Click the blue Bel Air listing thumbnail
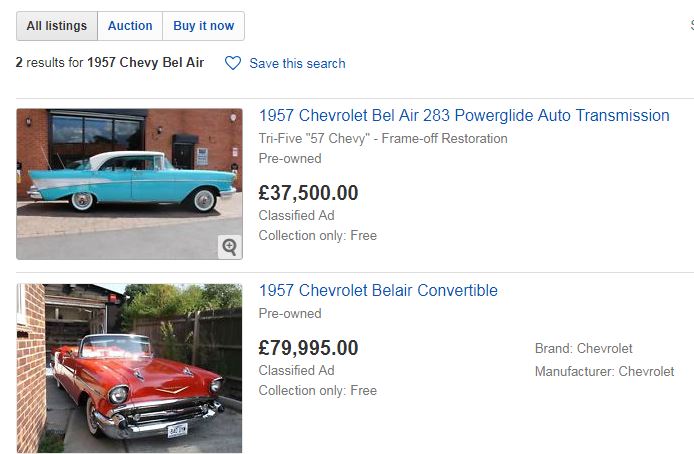 coord(129,184)
